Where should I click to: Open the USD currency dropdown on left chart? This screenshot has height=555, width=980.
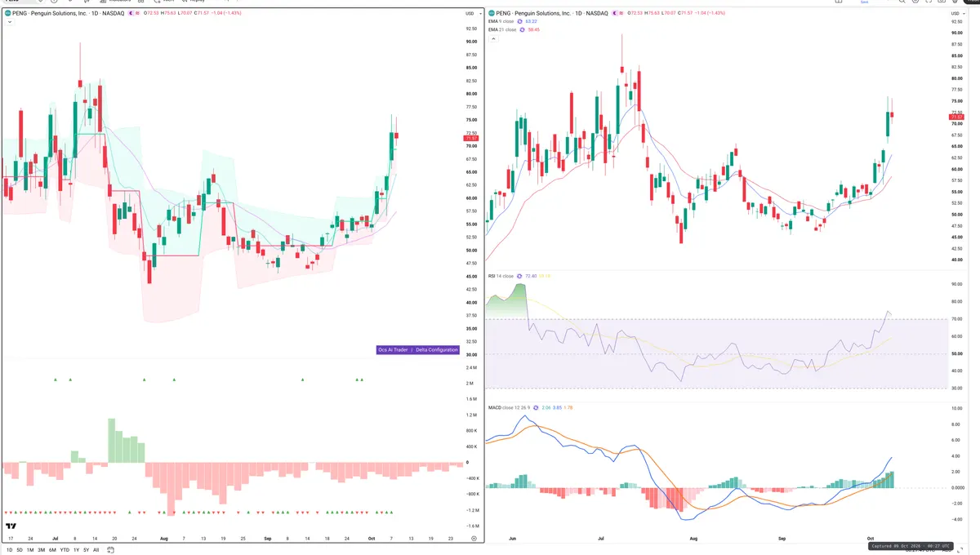point(472,14)
